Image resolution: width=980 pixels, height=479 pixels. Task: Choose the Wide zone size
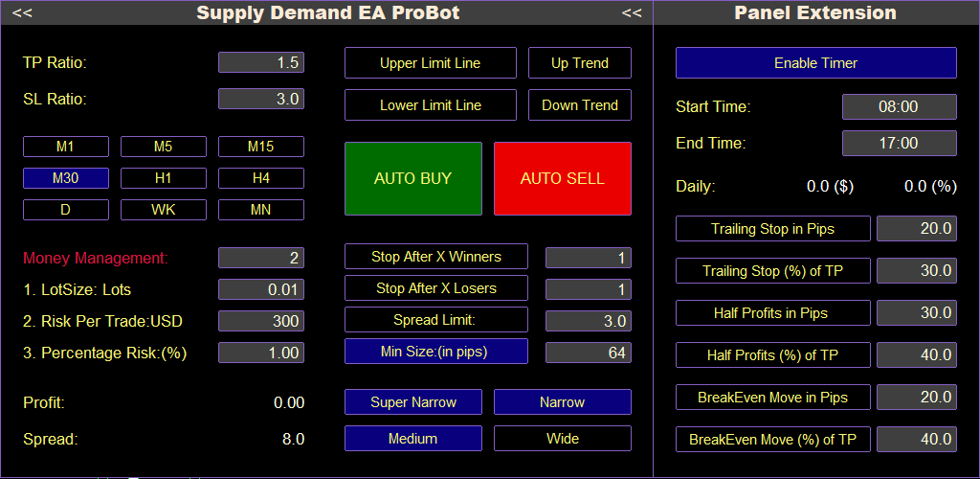(562, 439)
